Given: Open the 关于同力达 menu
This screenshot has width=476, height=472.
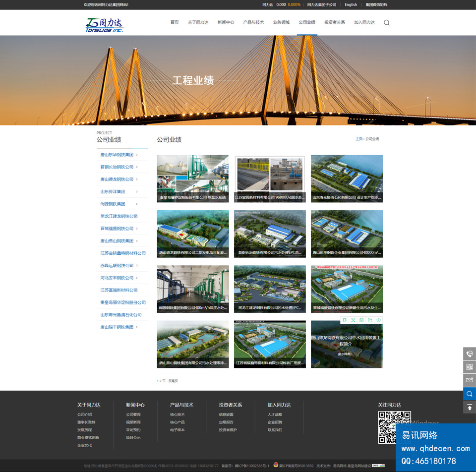Looking at the screenshot, I should 198,22.
